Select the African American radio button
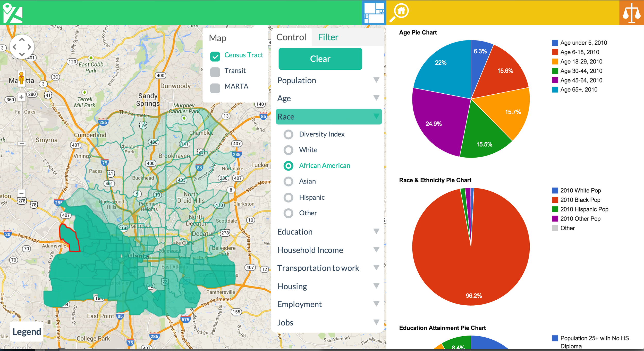Screen dimensions: 644x351 (x=288, y=166)
